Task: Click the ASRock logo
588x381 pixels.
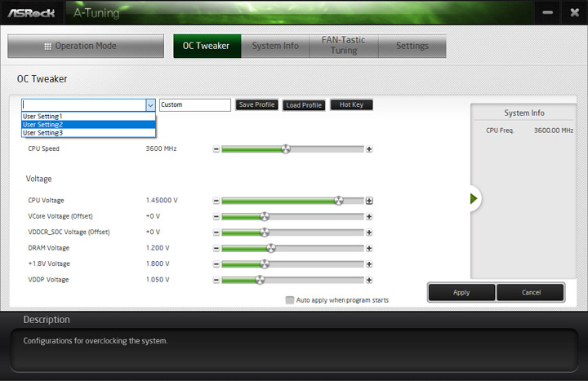Action: [x=32, y=13]
